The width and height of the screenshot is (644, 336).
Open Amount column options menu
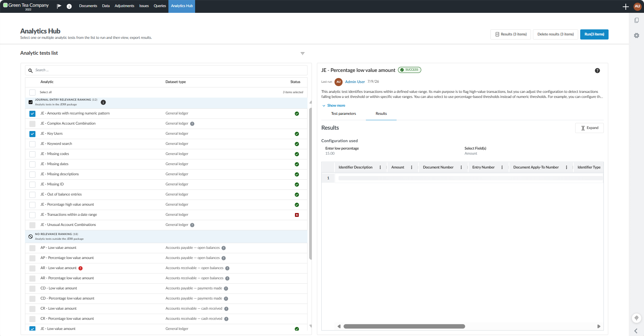(x=411, y=167)
